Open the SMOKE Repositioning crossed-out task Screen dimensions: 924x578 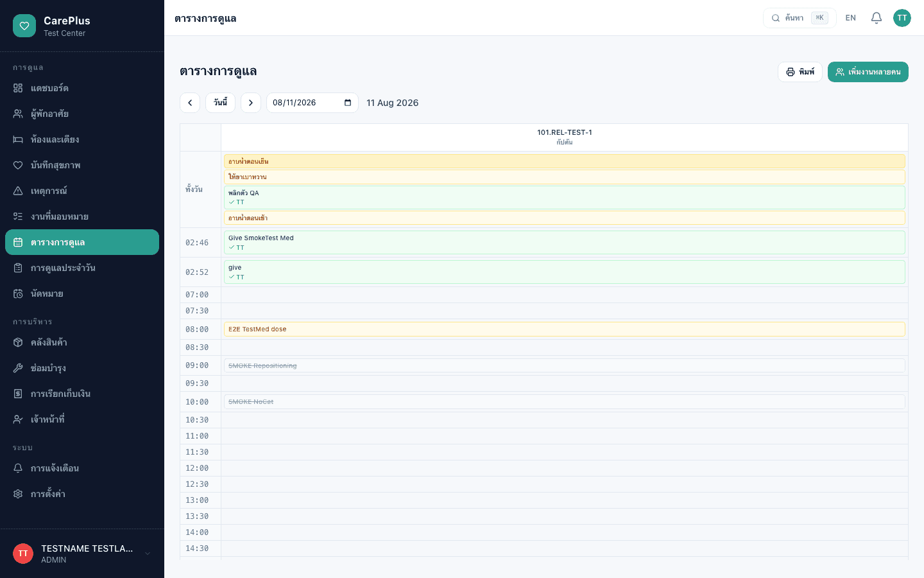coord(565,365)
